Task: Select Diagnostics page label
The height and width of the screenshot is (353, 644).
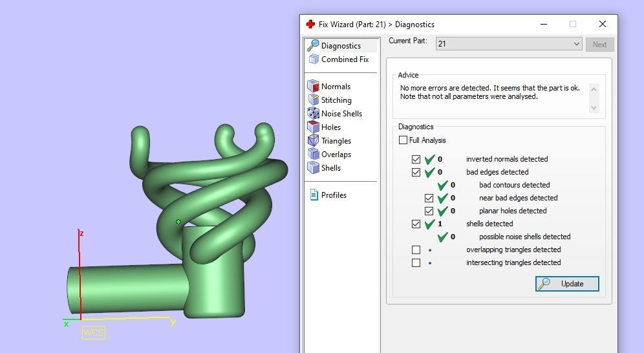Action: pyautogui.click(x=341, y=45)
